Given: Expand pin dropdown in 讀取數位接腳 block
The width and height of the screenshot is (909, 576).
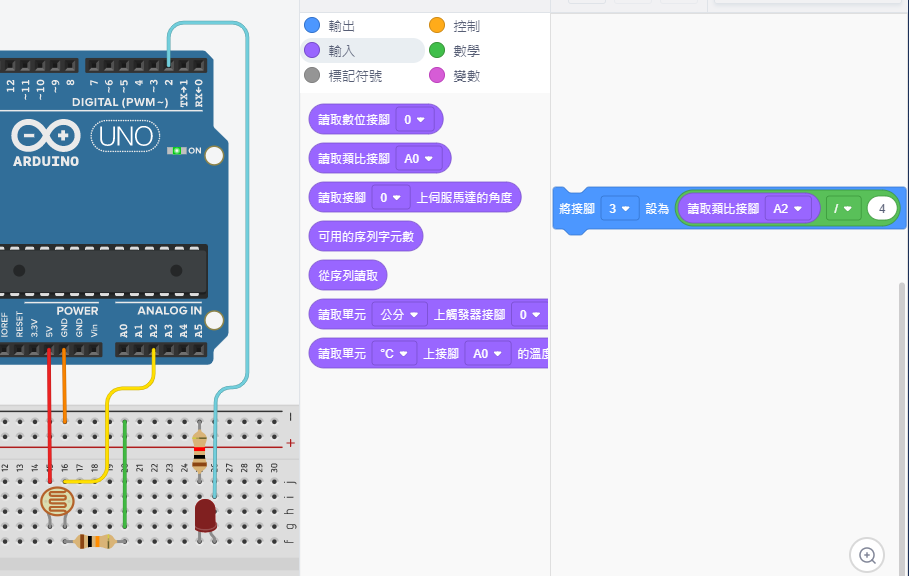Looking at the screenshot, I should pos(414,120).
